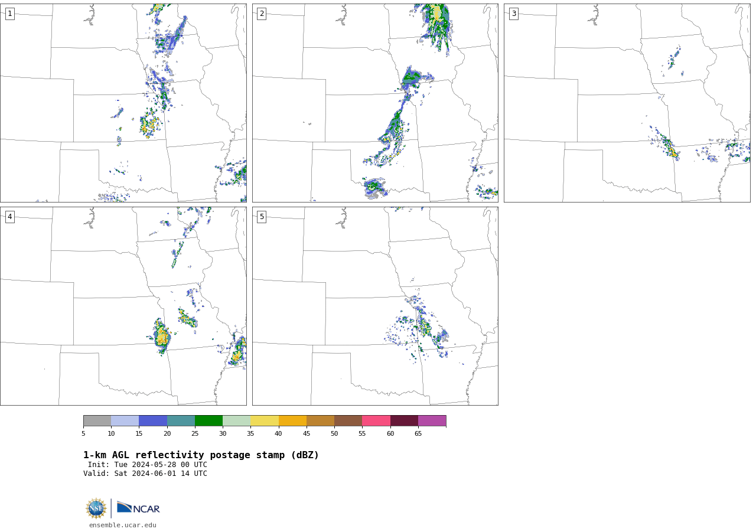Select the gray 5-10 dBZ swatch
The width and height of the screenshot is (756, 532).
97,421
